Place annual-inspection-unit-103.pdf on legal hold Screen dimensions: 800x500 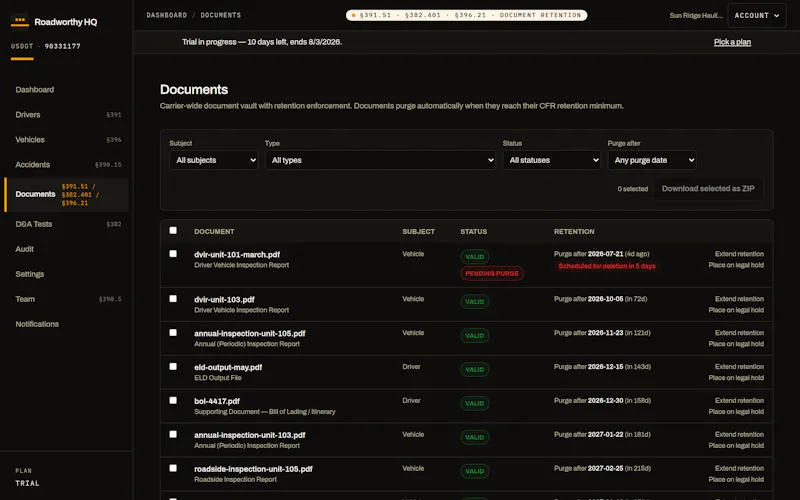(736, 446)
